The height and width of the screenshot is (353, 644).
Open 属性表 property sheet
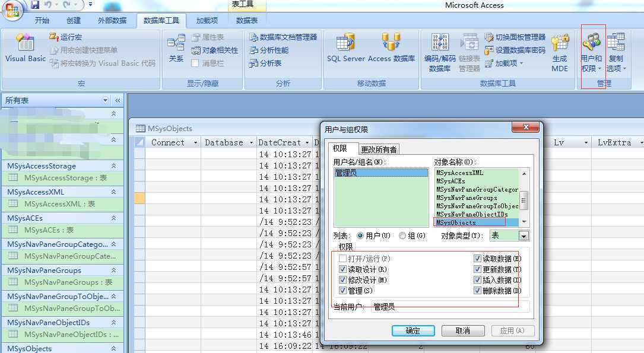pos(207,37)
